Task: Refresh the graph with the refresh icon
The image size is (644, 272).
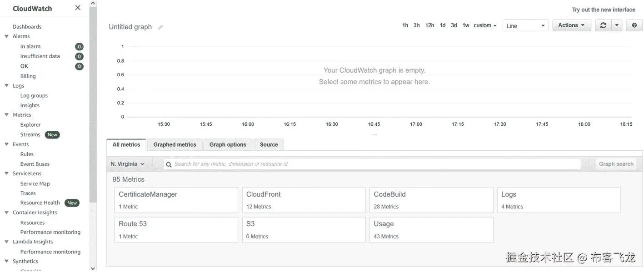Action: [603, 25]
